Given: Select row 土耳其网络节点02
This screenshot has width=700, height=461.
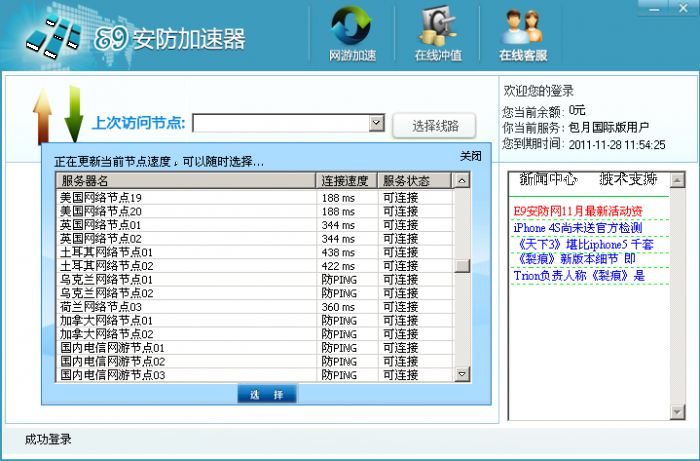Looking at the screenshot, I should pos(254,266).
